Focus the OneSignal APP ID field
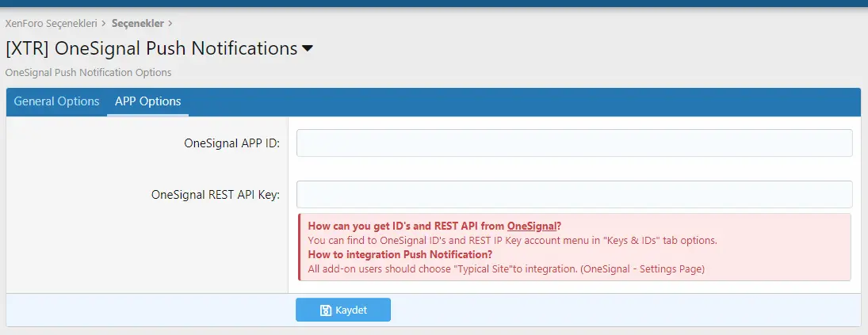 (574, 143)
